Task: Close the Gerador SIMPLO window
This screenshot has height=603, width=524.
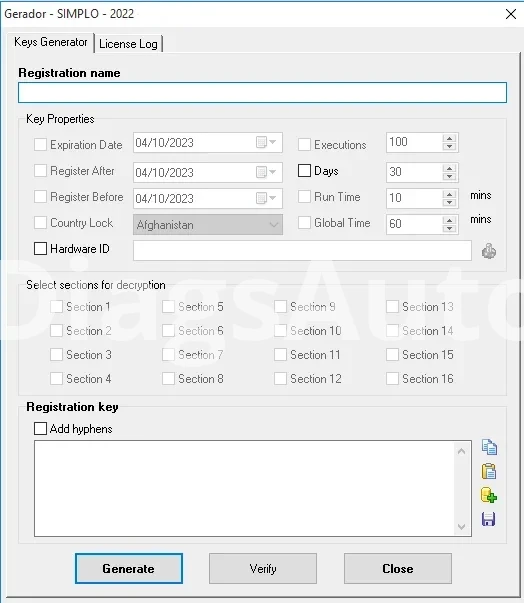Action: [x=511, y=14]
